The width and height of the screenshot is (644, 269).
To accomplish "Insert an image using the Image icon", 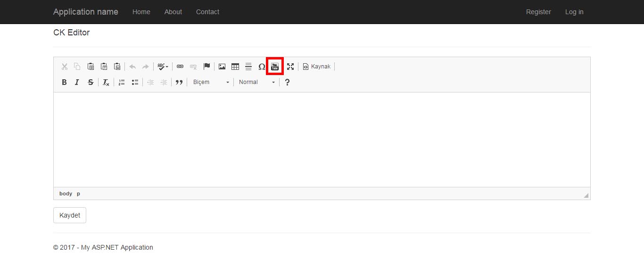I will tap(222, 67).
